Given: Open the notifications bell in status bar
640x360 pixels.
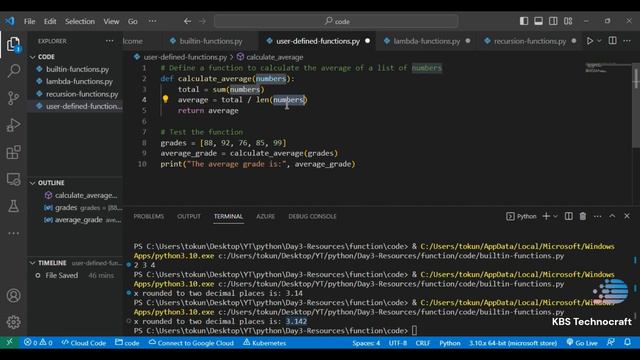Looking at the screenshot, I should (627, 342).
